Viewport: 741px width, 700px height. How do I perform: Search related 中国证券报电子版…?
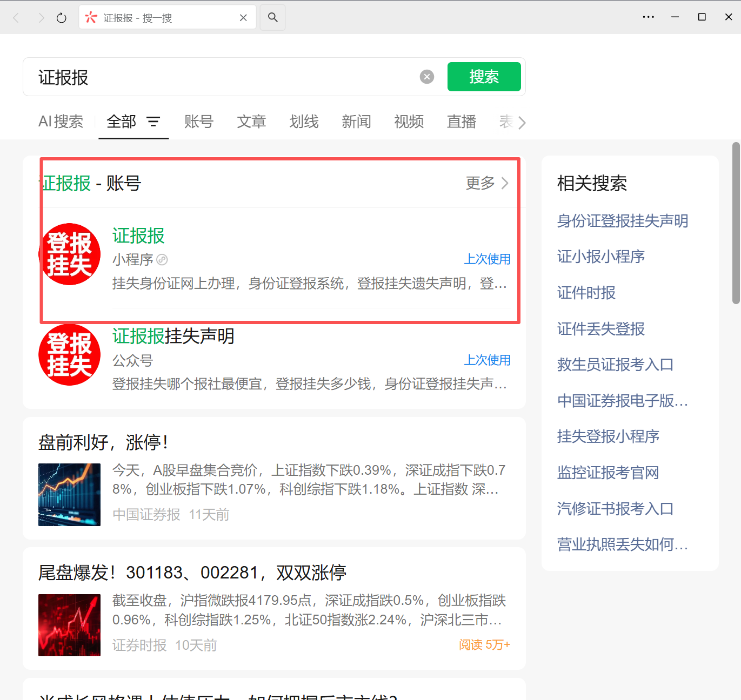click(x=623, y=401)
